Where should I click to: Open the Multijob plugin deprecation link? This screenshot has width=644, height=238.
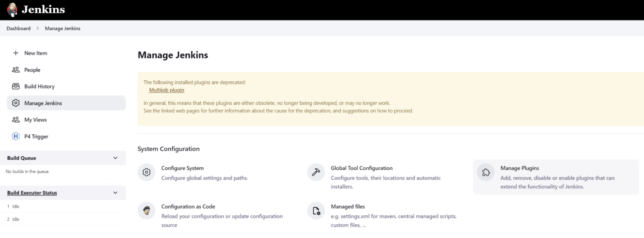coord(166,90)
